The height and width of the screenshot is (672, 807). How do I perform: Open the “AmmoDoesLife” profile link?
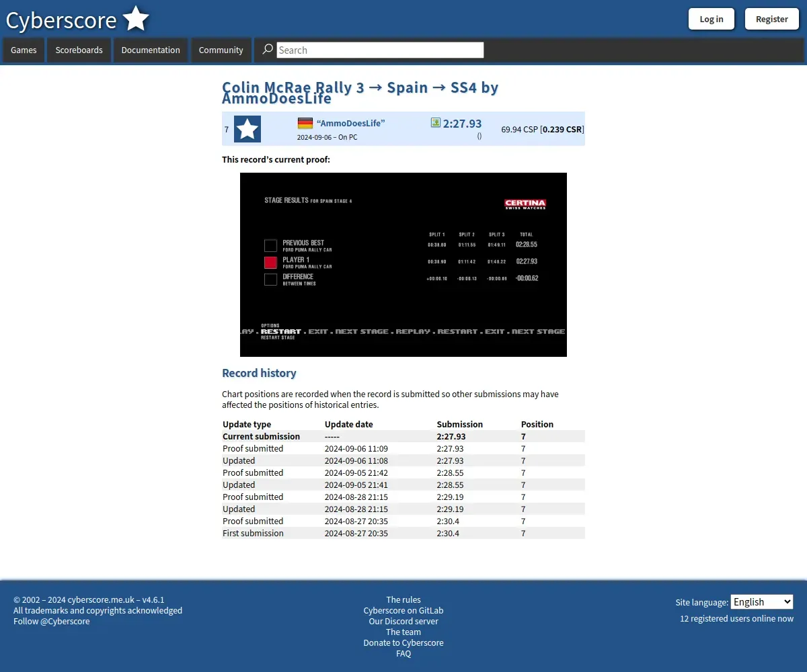coord(350,123)
